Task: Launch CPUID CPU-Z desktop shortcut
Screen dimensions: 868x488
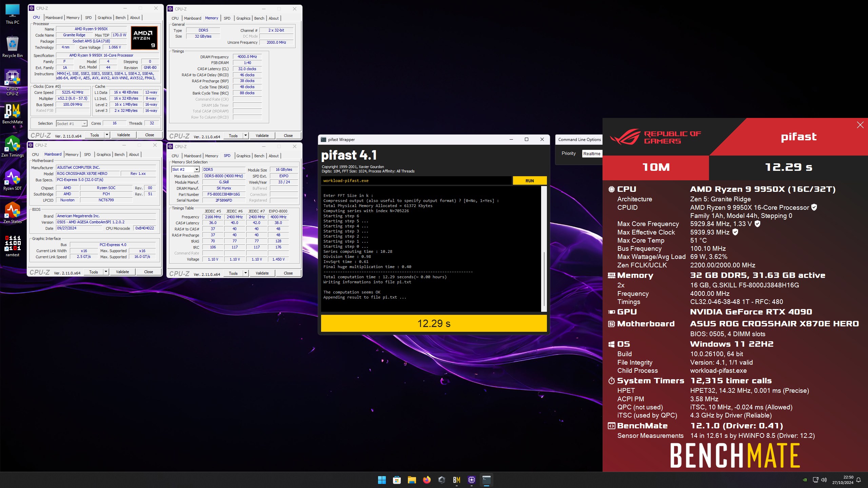Action: 13,82
